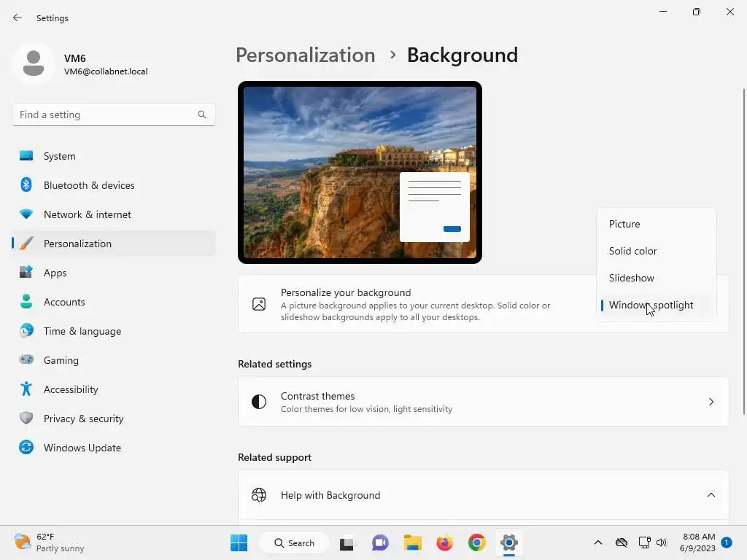Click the Windows Update sync icon
The width and height of the screenshot is (747, 560).
(26, 447)
